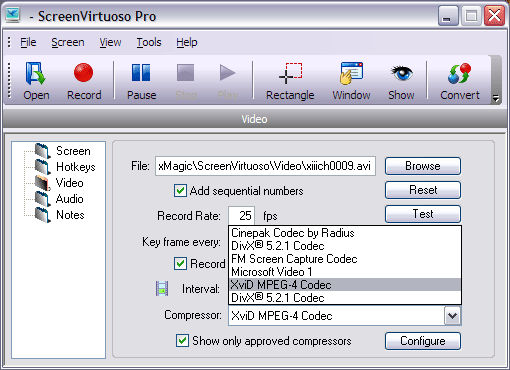Select the Audio item in the sidebar tree

[x=69, y=199]
